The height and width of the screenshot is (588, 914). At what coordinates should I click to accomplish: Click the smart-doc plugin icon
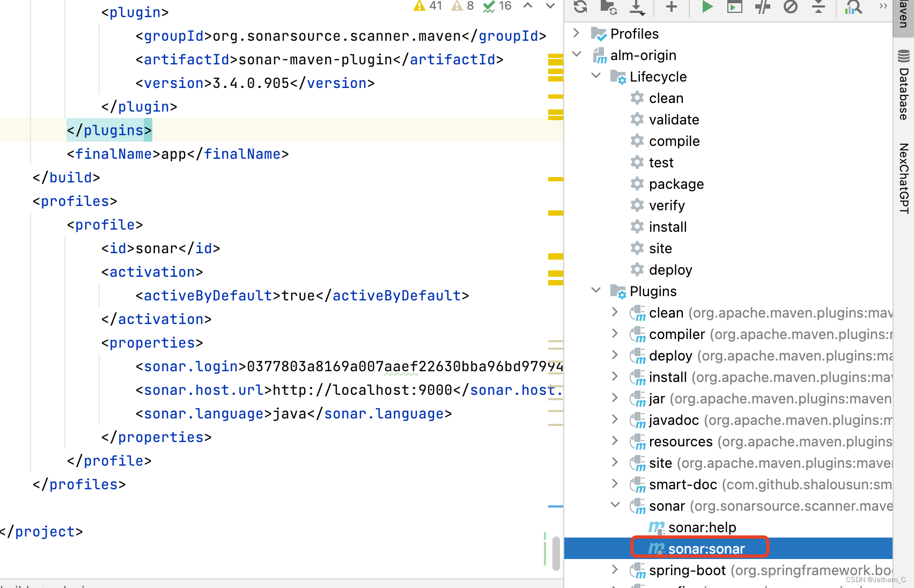point(638,484)
